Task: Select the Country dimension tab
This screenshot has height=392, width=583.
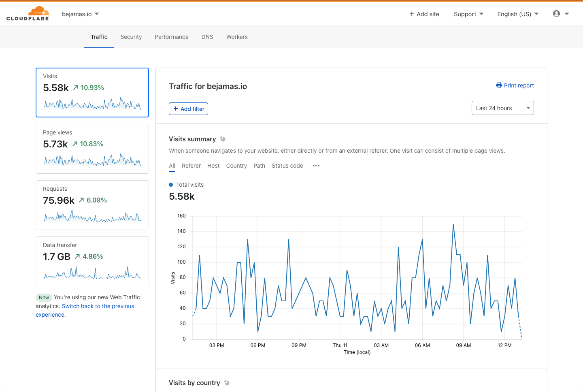Action: [236, 166]
